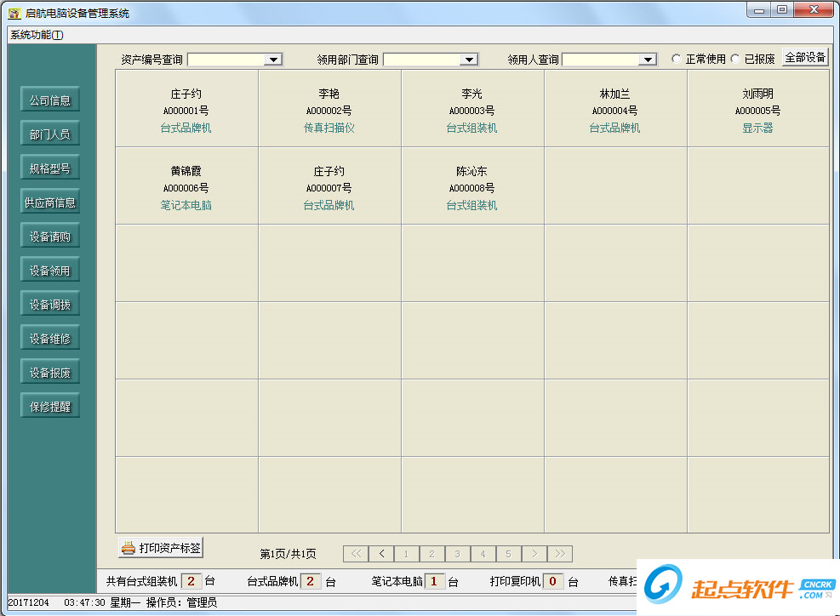Click the 打印资产标签 button
Image resolution: width=840 pixels, height=616 pixels.
(161, 547)
